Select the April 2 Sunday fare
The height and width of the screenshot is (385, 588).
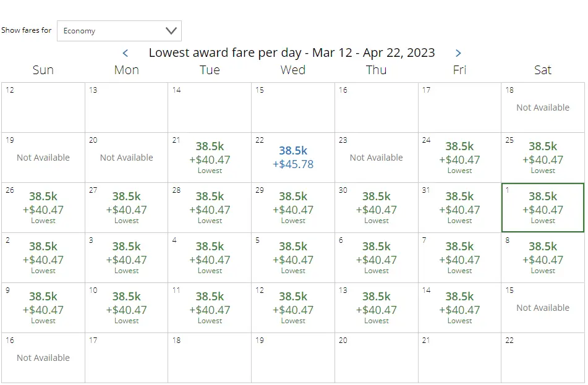coord(43,258)
